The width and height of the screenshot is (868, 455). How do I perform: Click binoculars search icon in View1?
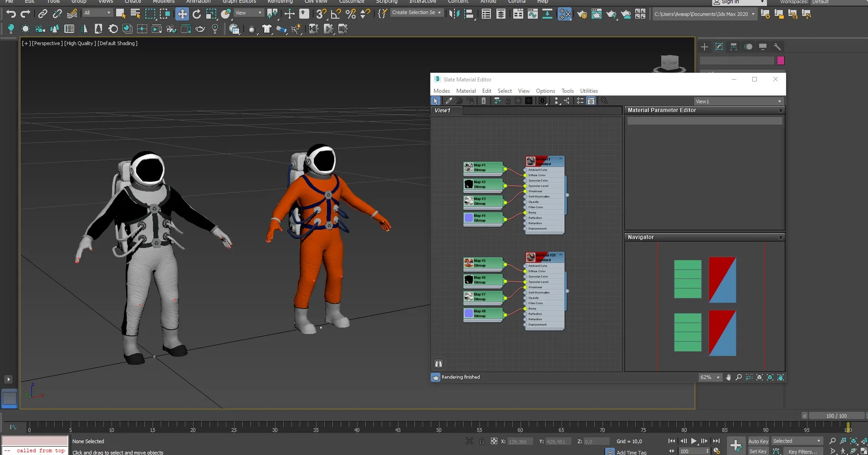click(x=439, y=364)
